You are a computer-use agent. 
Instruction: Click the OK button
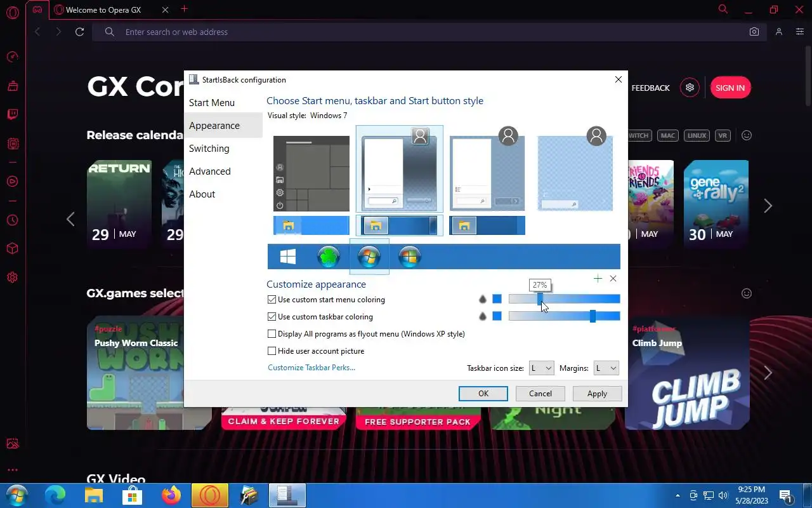[483, 394]
